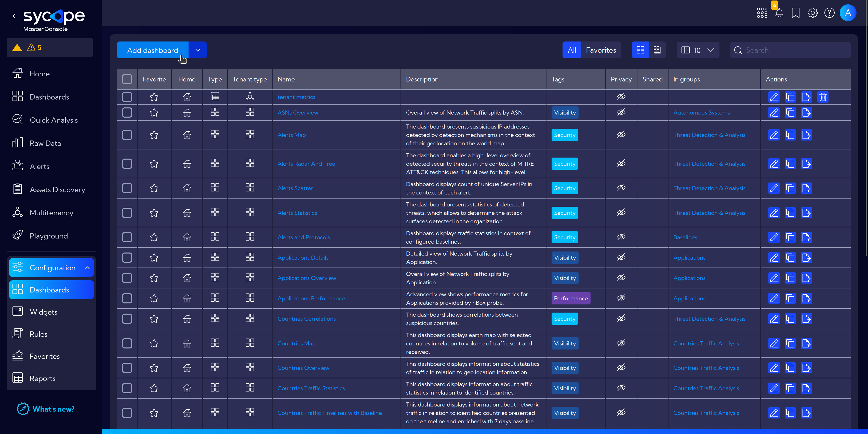The image size is (868, 434).
Task: Edit the Alerts Statistics dashboard
Action: click(x=774, y=213)
